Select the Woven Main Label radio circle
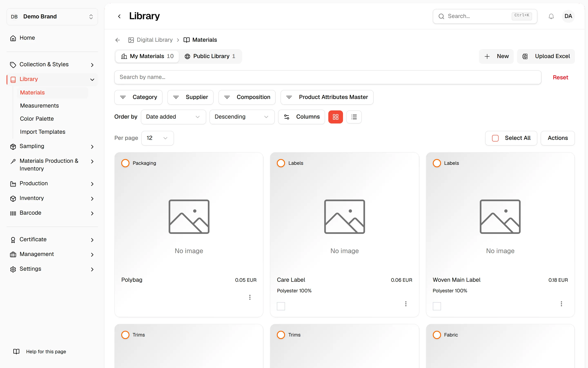The height and width of the screenshot is (368, 588). 437,163
